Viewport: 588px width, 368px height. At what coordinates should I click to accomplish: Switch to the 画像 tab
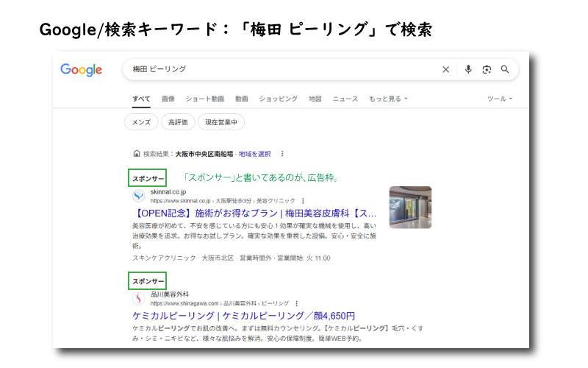point(168,99)
